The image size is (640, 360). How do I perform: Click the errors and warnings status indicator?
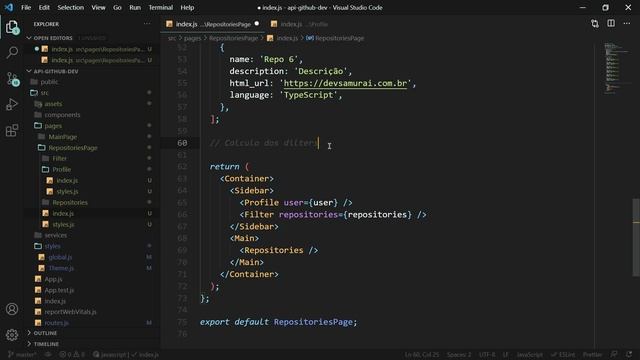pos(72,354)
